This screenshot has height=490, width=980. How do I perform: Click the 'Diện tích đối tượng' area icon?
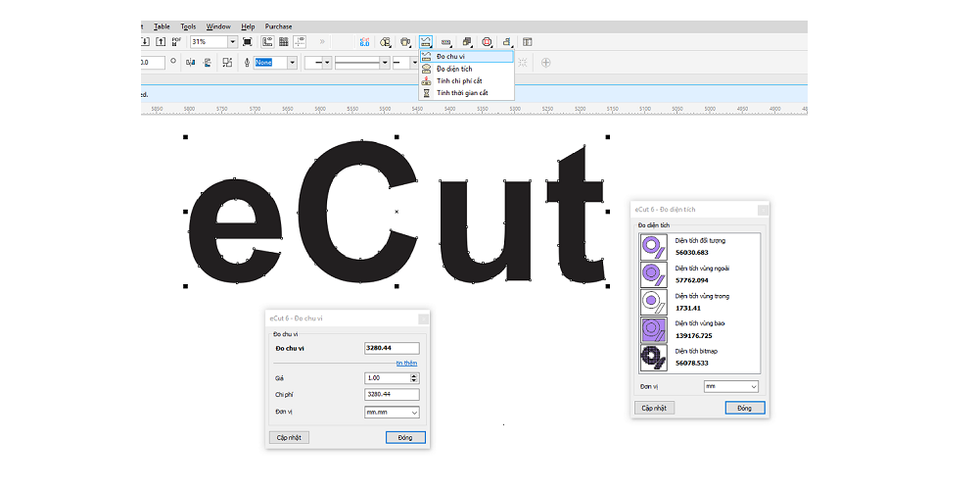653,247
